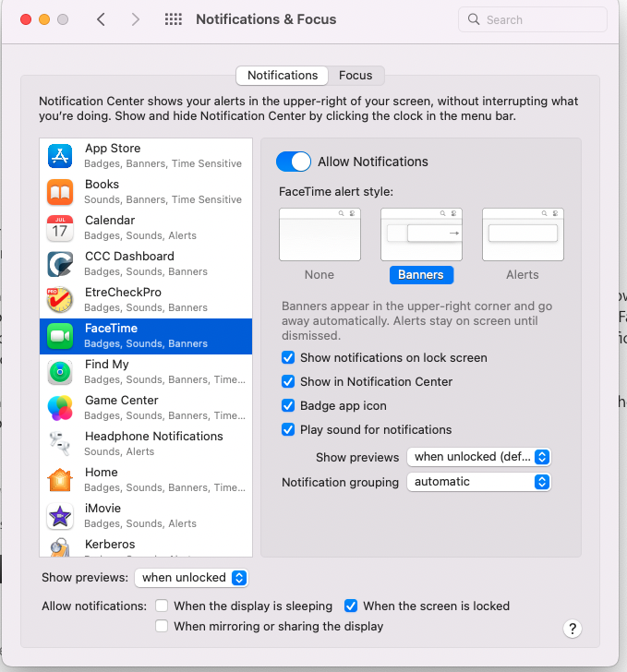
Task: Click the Banners alert style thumbnail
Action: [422, 234]
